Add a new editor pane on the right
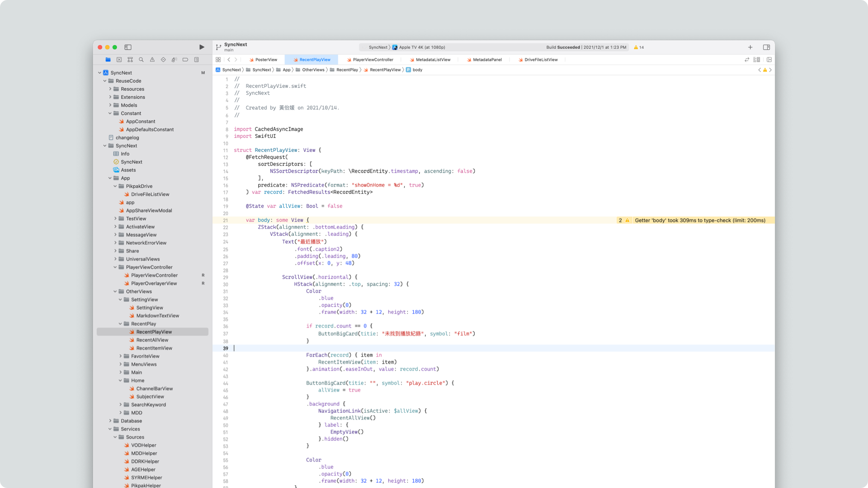 click(x=769, y=60)
